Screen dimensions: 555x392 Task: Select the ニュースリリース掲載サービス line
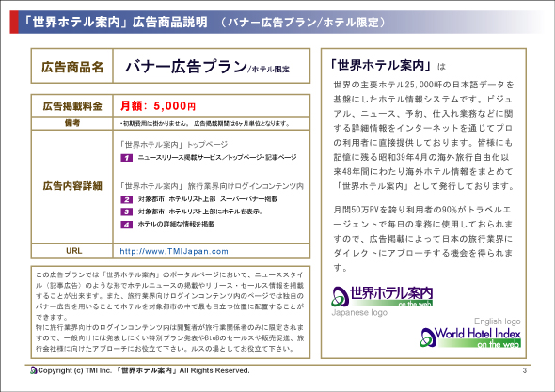pos(217,157)
